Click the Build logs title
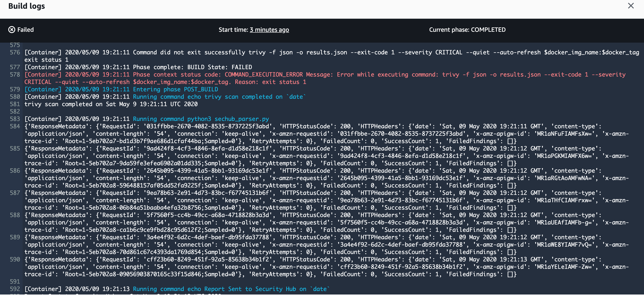The width and height of the screenshot is (644, 301). click(26, 6)
